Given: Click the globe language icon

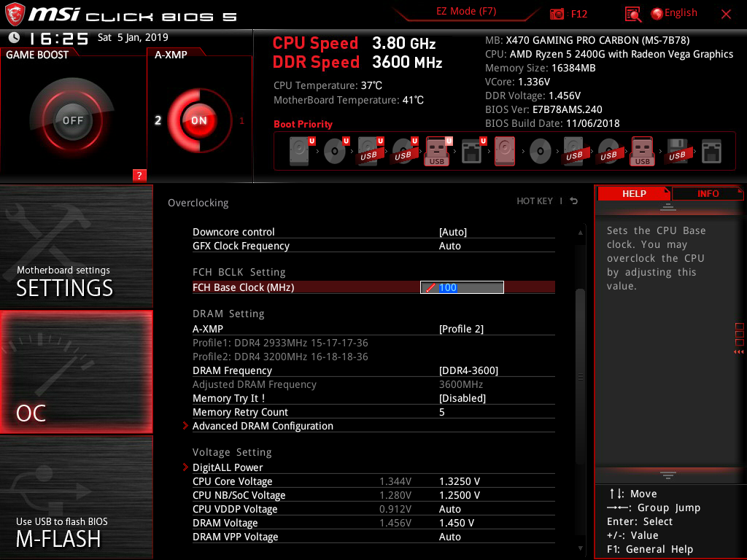Looking at the screenshot, I should 657,14.
